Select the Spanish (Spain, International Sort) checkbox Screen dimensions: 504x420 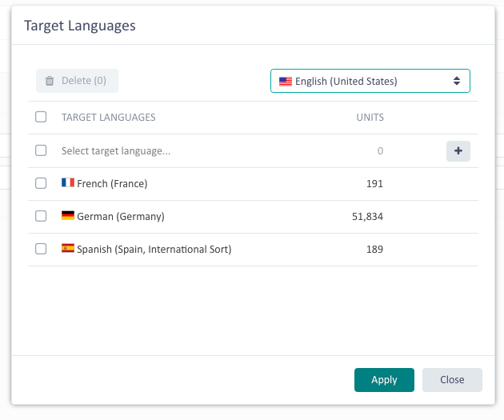(41, 249)
